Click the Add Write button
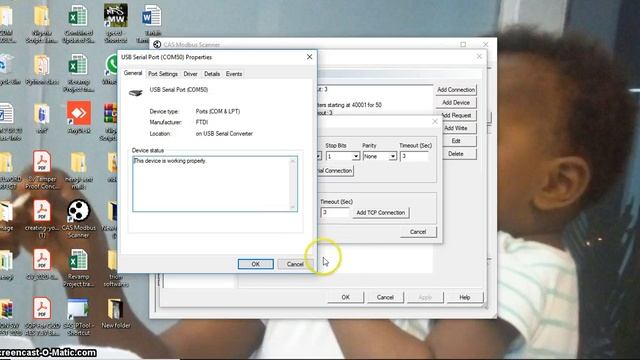Viewport: 640px width, 360px height. pyautogui.click(x=456, y=128)
